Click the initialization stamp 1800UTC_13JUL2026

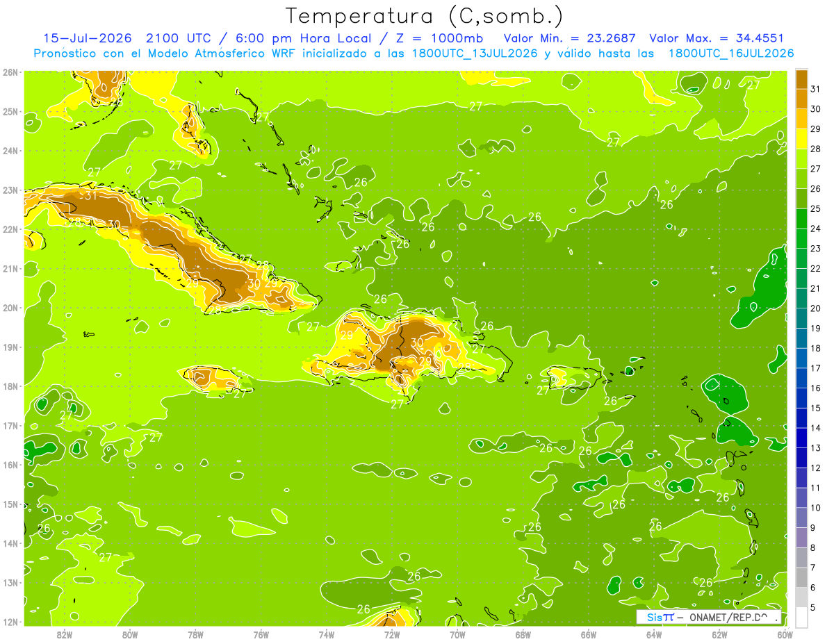point(474,53)
